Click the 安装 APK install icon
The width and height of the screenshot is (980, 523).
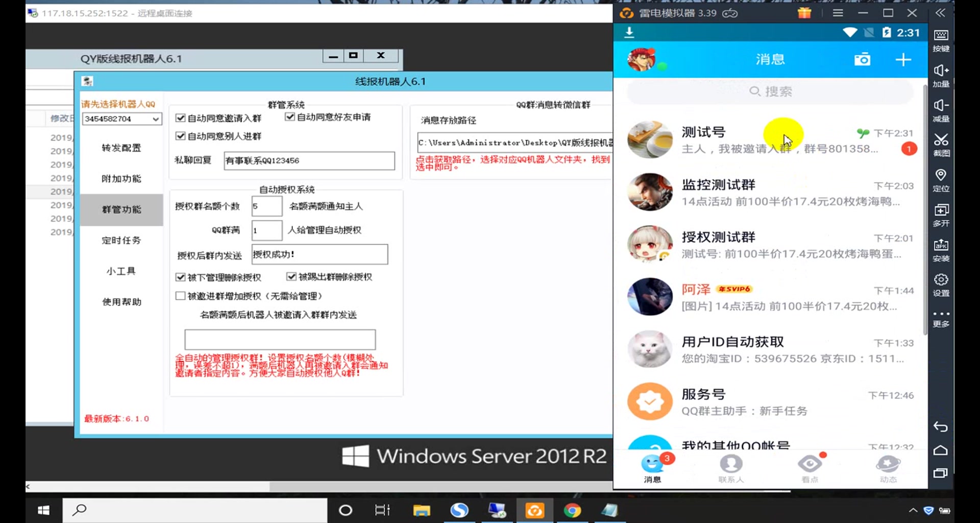click(x=941, y=250)
